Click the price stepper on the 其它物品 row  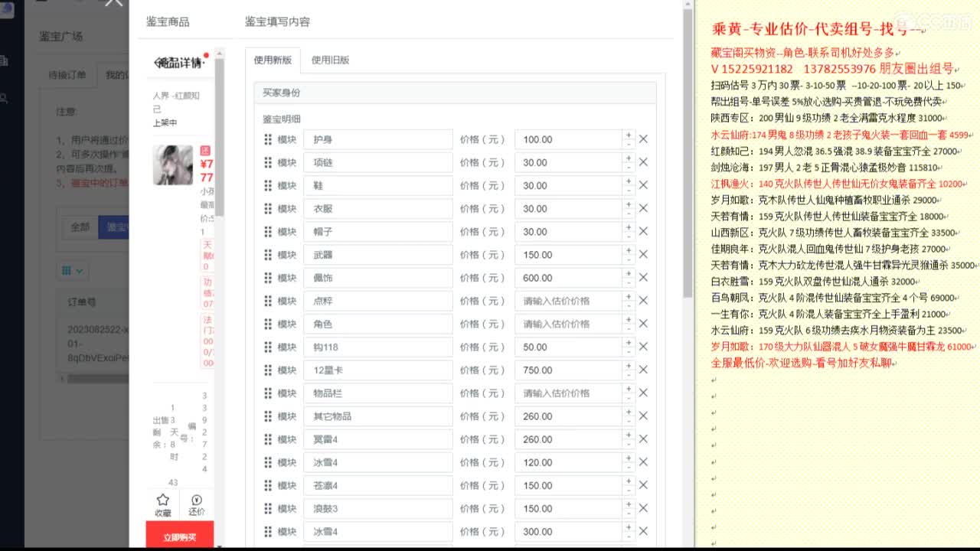click(x=629, y=416)
